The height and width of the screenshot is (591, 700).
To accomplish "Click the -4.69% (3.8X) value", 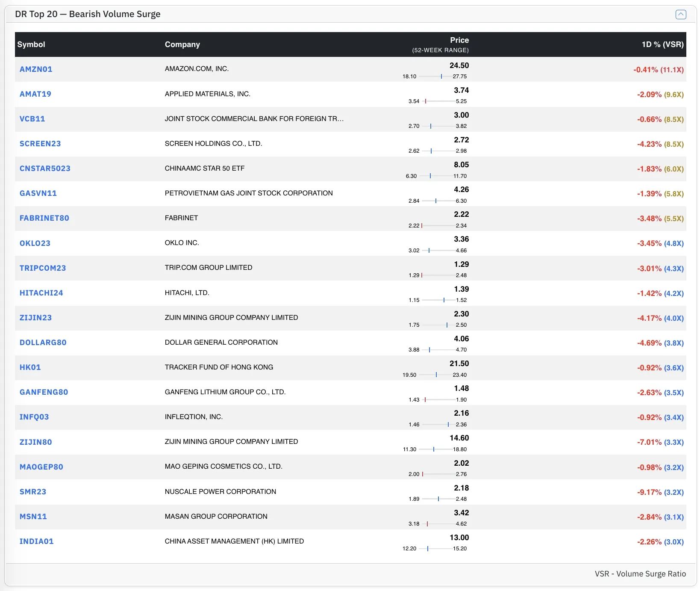I will click(x=660, y=343).
